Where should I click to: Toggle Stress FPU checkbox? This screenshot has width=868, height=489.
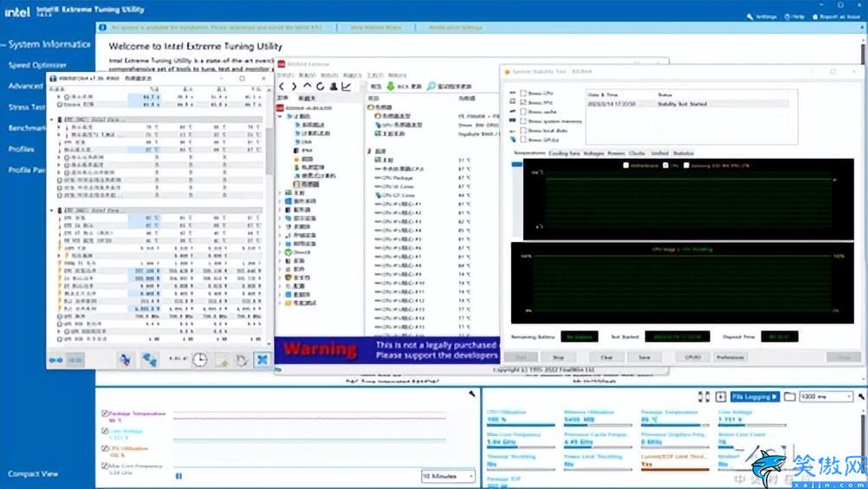pyautogui.click(x=523, y=102)
